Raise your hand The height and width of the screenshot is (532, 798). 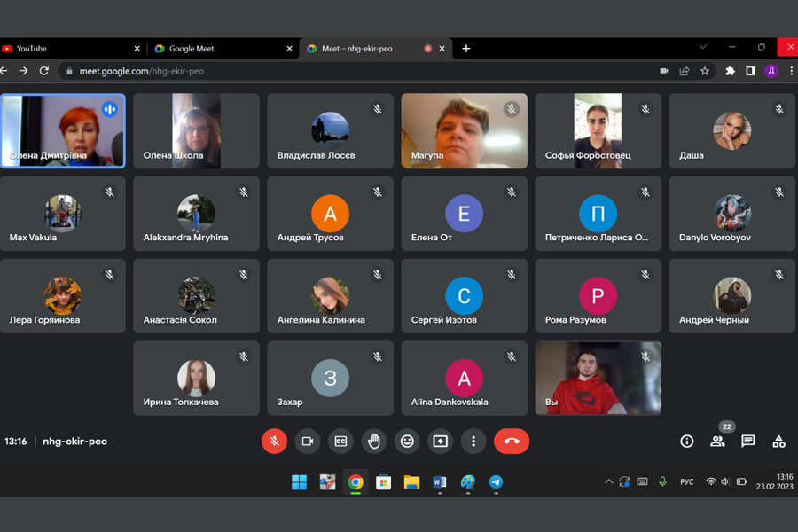374,441
